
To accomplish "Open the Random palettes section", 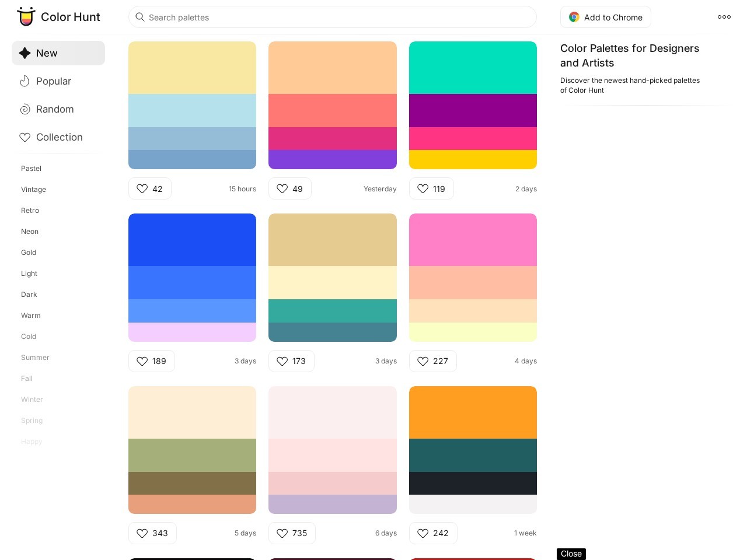I will tap(58, 109).
